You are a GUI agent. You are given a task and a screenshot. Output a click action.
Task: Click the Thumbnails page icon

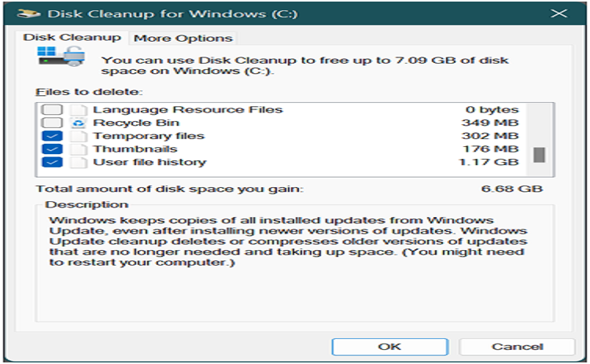[x=78, y=149]
